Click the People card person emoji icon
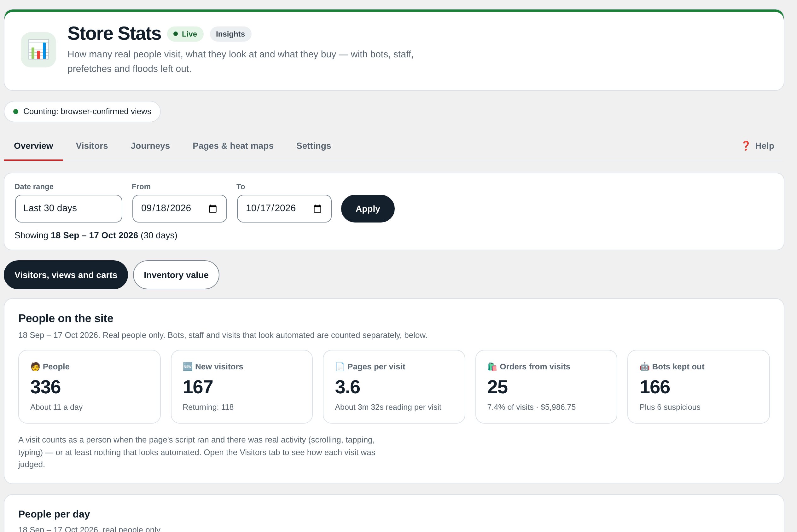797x532 pixels. coord(35,367)
